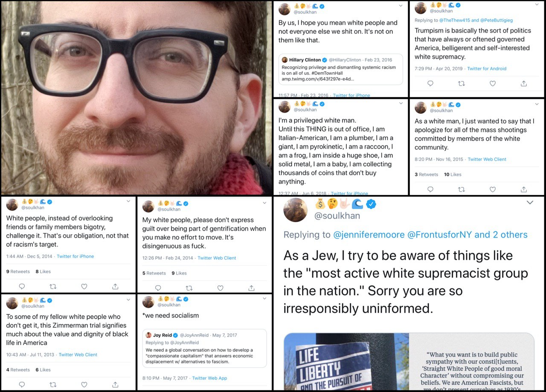Expand options chevron on Trumpism tweet
Image resolution: width=546 pixels, height=392 pixels.
[x=537, y=6]
